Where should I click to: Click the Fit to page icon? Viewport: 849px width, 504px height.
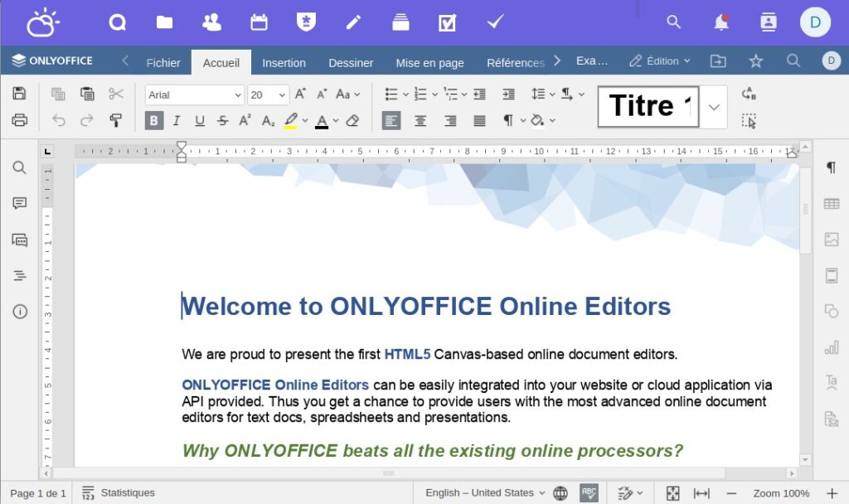click(x=673, y=493)
